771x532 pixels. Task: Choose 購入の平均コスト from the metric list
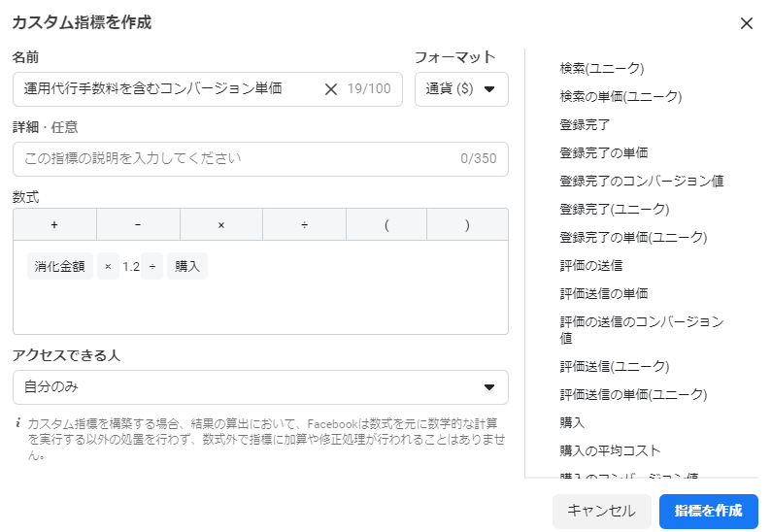pyautogui.click(x=610, y=450)
